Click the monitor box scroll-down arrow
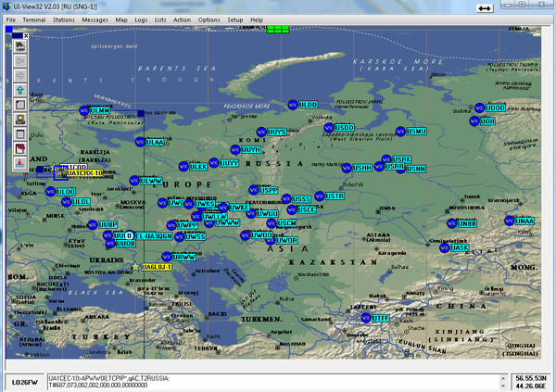This screenshot has height=392, width=556. 503,386
